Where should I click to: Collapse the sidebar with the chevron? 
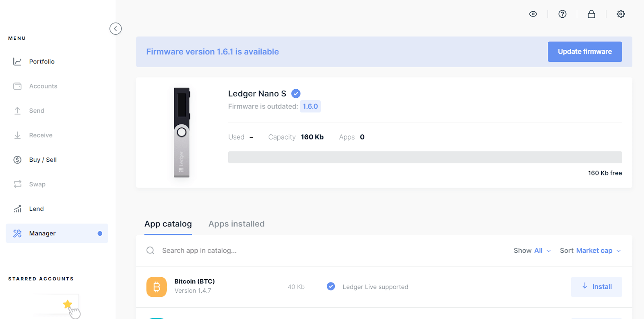pos(116,28)
